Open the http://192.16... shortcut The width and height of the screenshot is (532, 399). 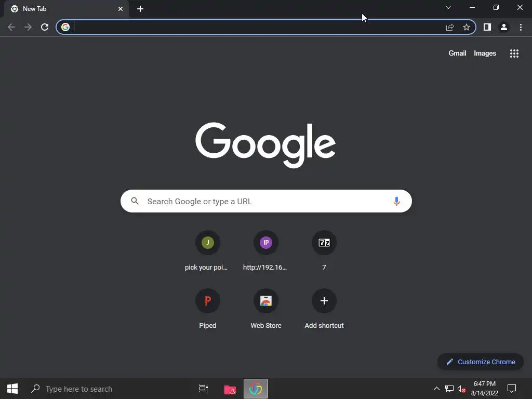tap(265, 251)
